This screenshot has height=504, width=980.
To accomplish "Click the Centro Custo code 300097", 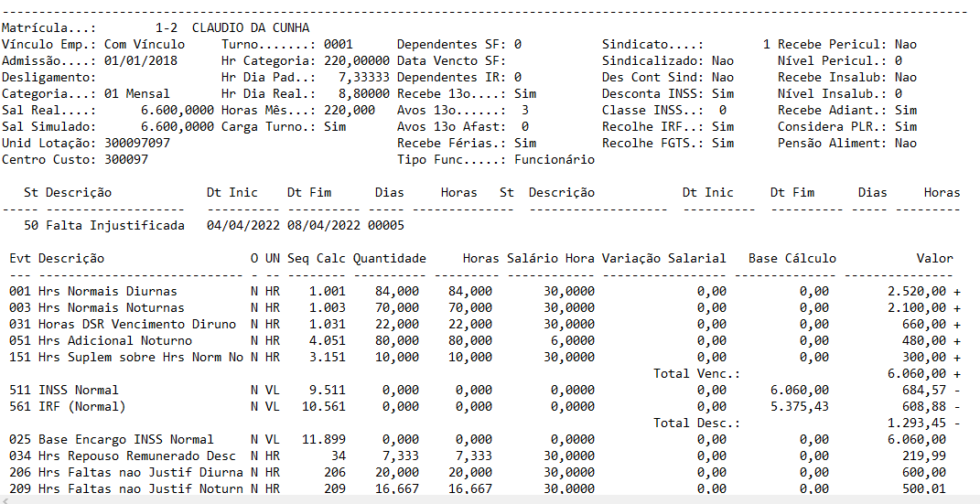I will 126,159.
